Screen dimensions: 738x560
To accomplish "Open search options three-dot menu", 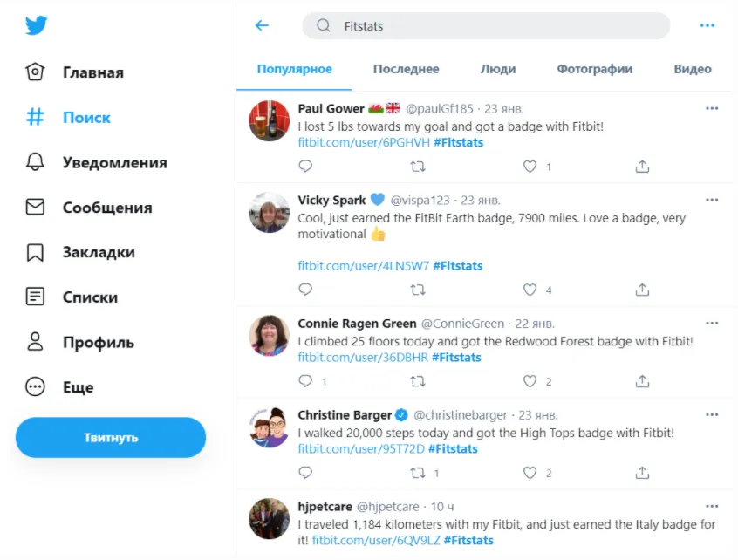I will [x=707, y=26].
